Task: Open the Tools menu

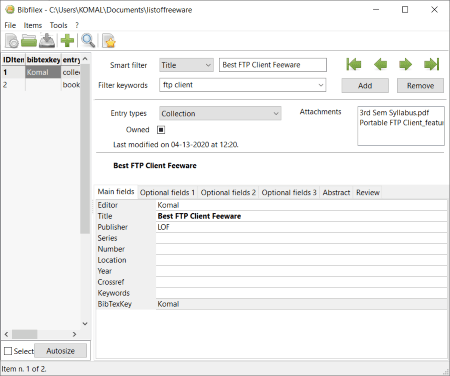Action: [x=58, y=25]
